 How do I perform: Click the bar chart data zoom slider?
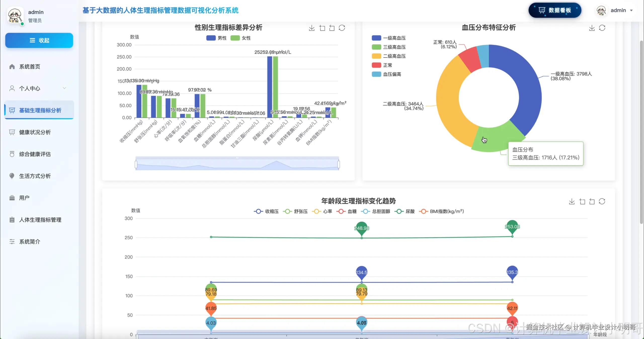tap(237, 164)
